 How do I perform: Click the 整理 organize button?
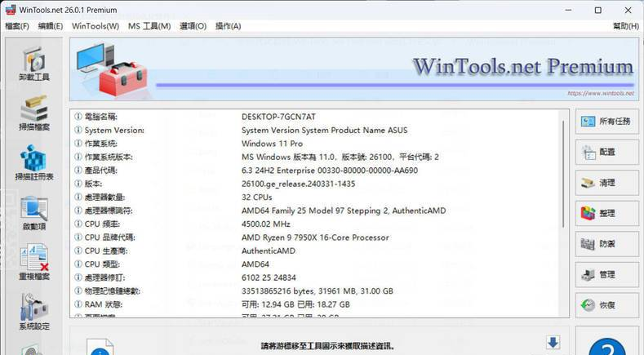pyautogui.click(x=606, y=214)
